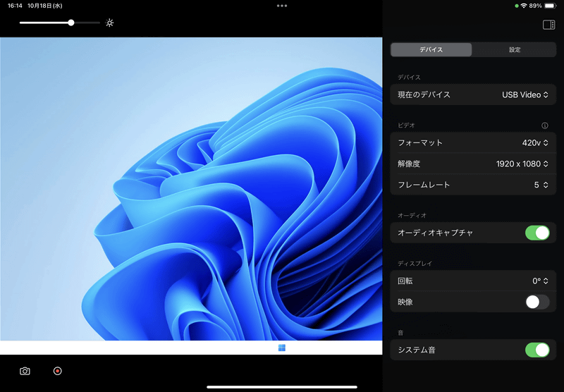Switch to the デバイス tab
The width and height of the screenshot is (564, 392).
click(x=431, y=49)
